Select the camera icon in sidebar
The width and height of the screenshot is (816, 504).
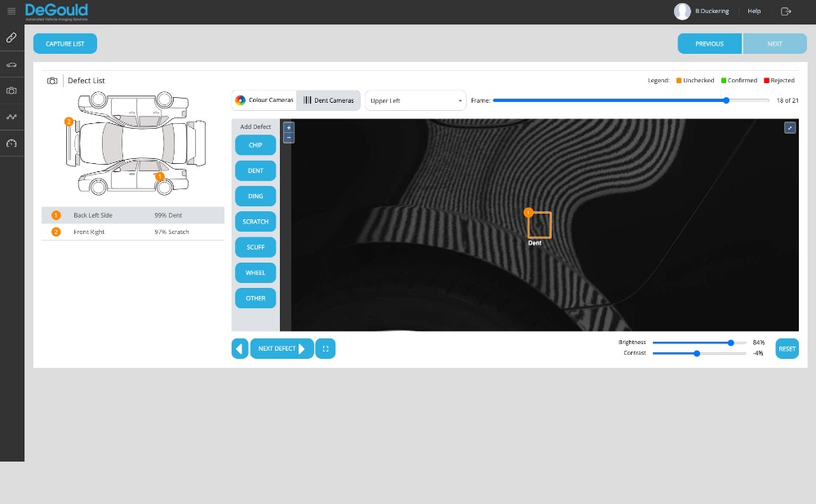[x=11, y=91]
